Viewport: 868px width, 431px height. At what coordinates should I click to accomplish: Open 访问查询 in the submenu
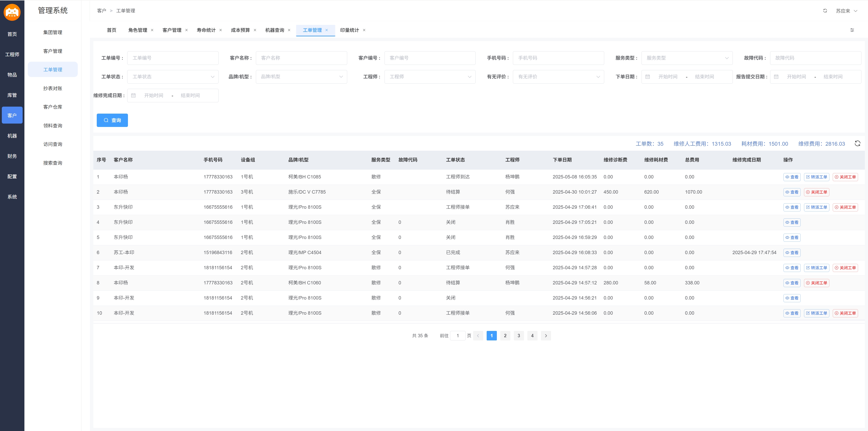point(53,144)
